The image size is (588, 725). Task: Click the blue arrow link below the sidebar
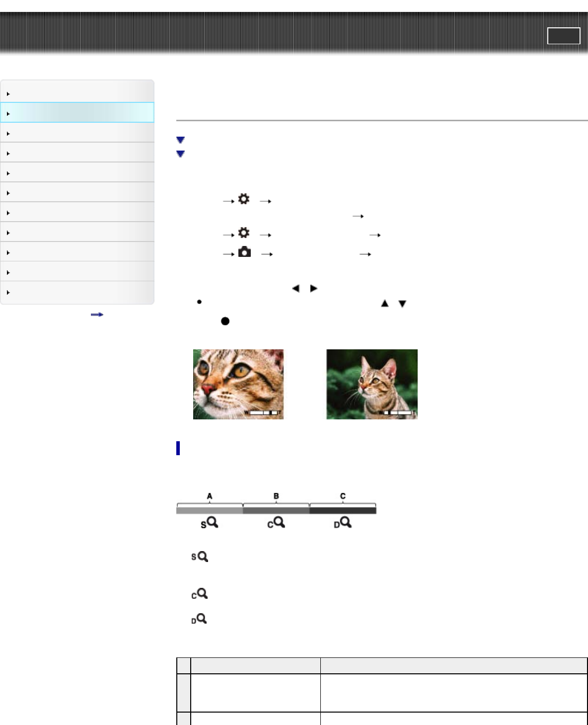[97, 315]
